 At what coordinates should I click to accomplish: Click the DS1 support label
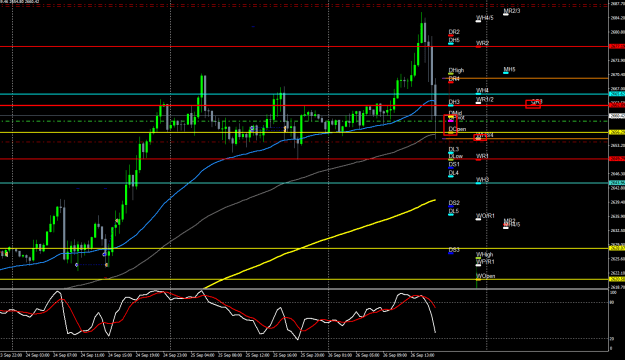[x=454, y=164]
